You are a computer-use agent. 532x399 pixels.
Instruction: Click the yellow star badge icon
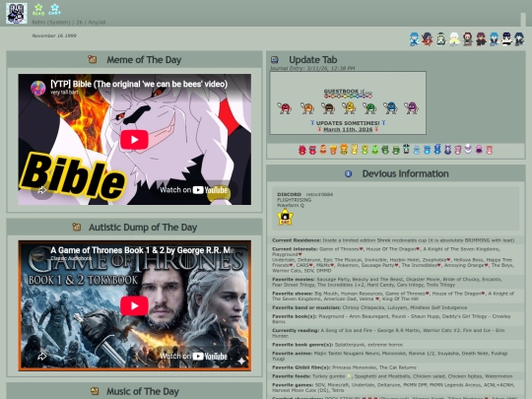tap(285, 217)
